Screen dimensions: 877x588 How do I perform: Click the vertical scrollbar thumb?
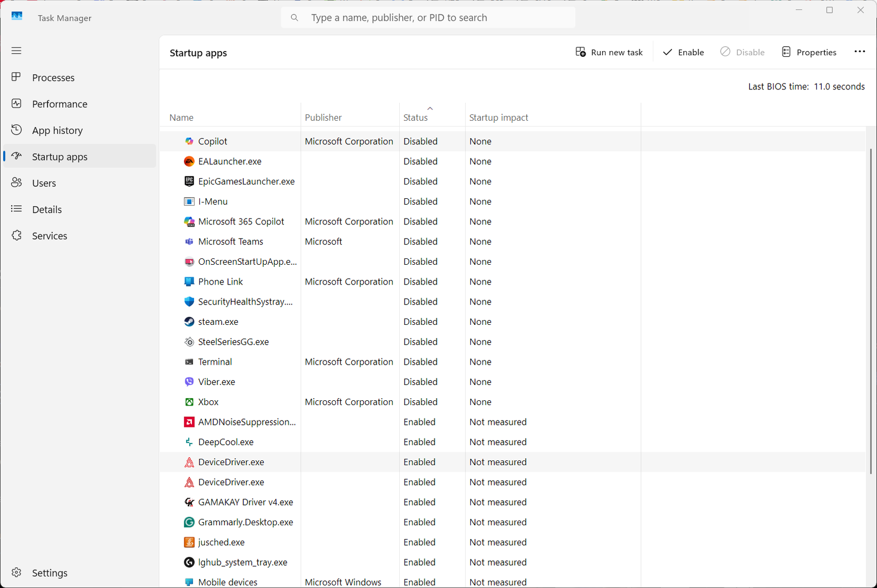coord(871,311)
